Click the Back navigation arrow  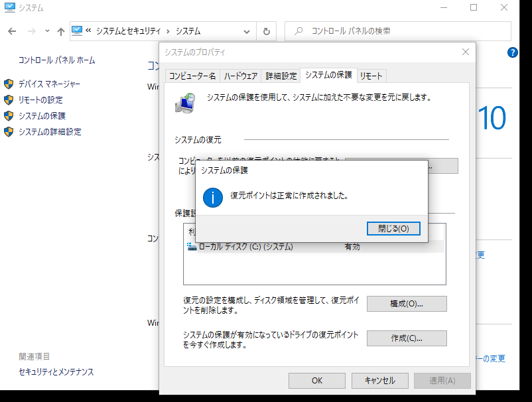point(13,31)
